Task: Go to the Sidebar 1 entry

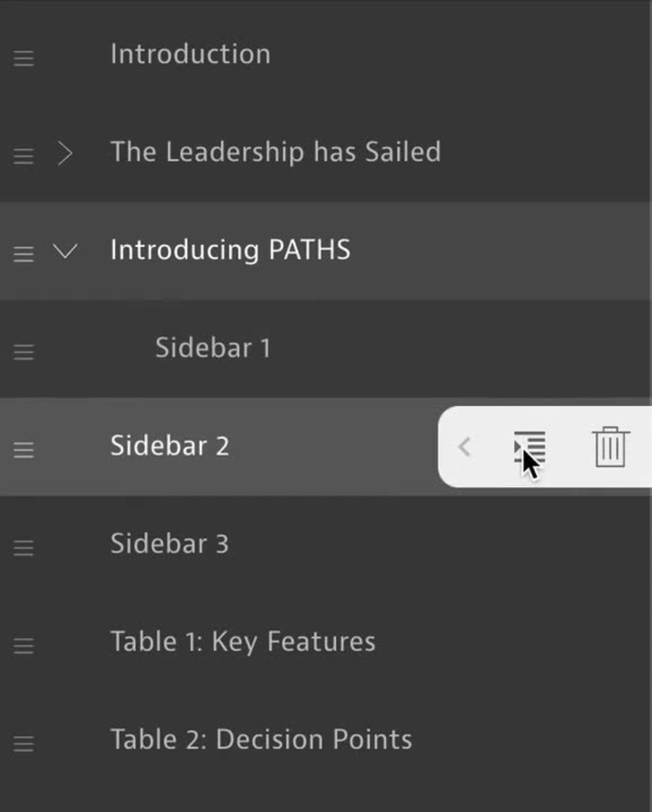Action: [x=213, y=348]
